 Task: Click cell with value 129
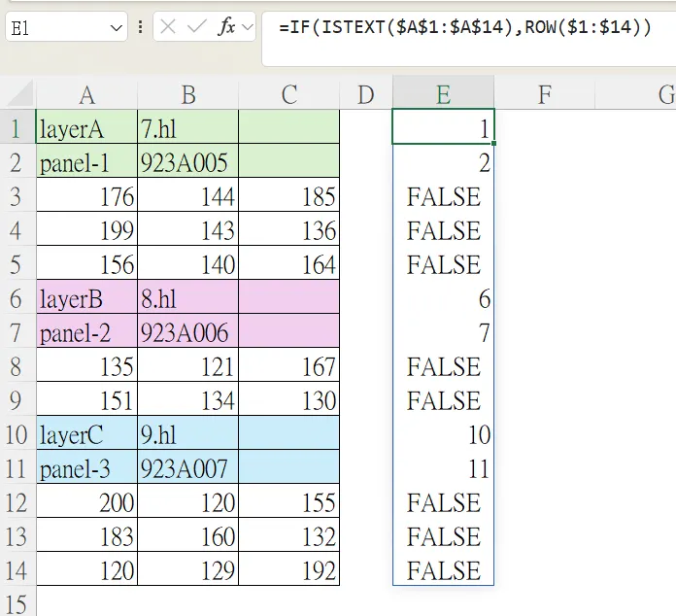pyautogui.click(x=188, y=569)
